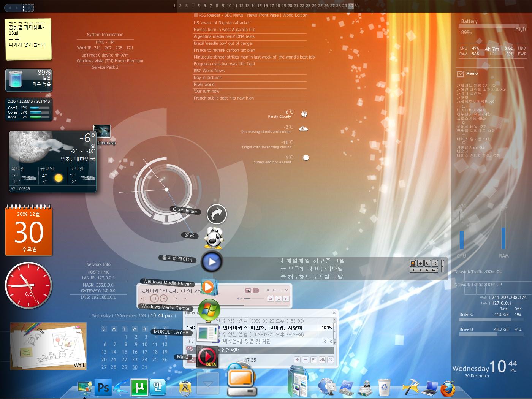Click the lyrics widget rewind button
The image size is (532, 399).
[427, 271]
